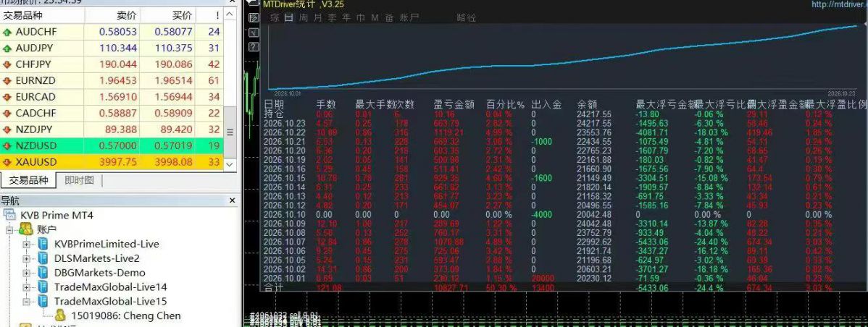
Task: Expand the DBGMarkets-Demo server node
Action: coord(27,273)
